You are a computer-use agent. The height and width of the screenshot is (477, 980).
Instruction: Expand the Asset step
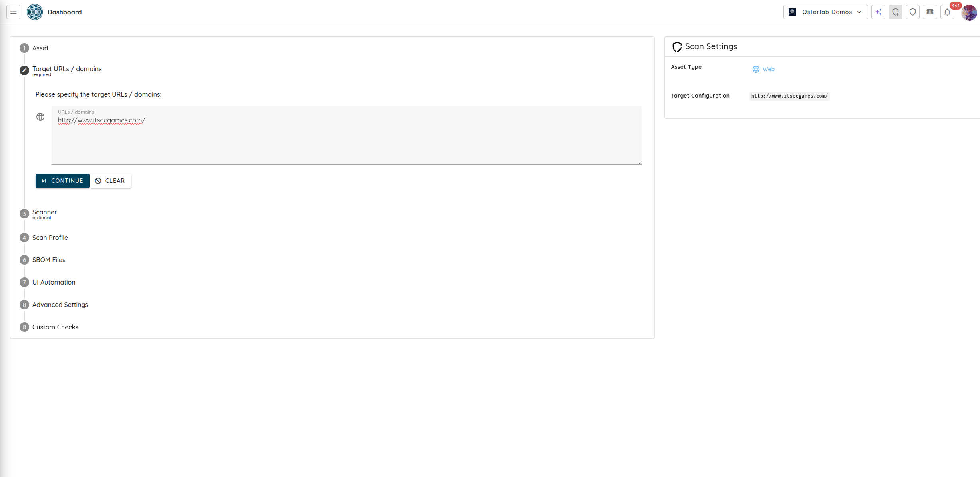click(x=40, y=48)
